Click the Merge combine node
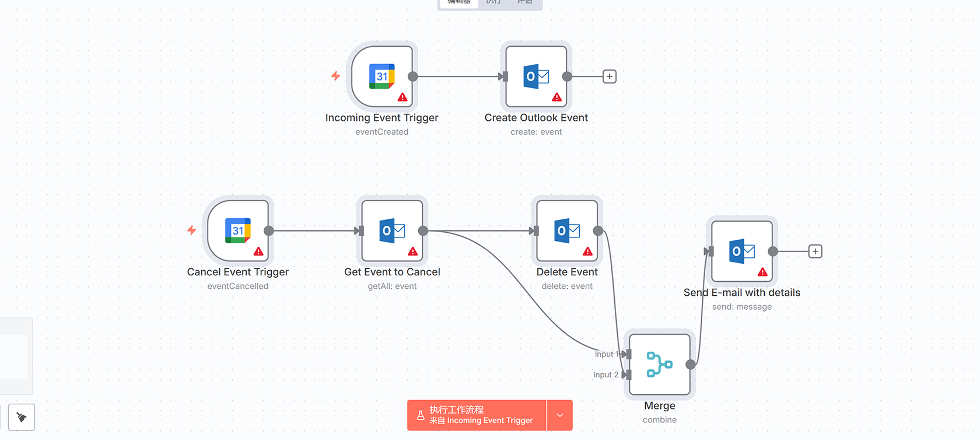Image resolution: width=980 pixels, height=441 pixels. pyautogui.click(x=660, y=365)
